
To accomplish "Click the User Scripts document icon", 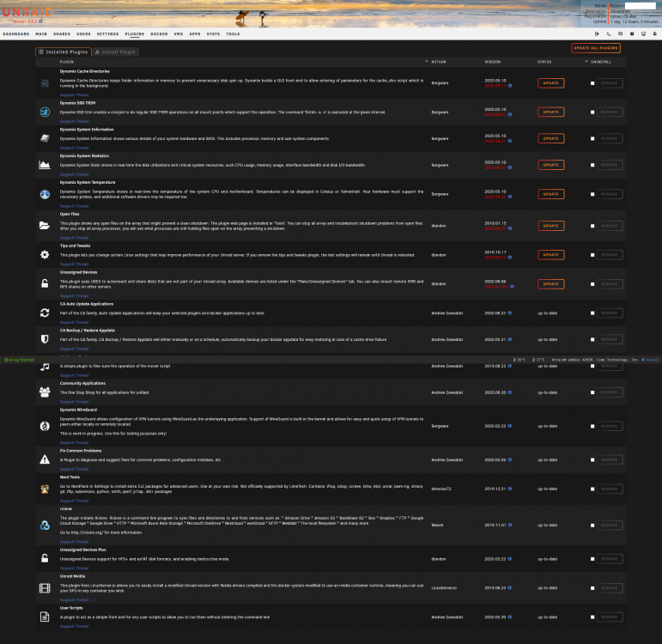I will [x=45, y=617].
